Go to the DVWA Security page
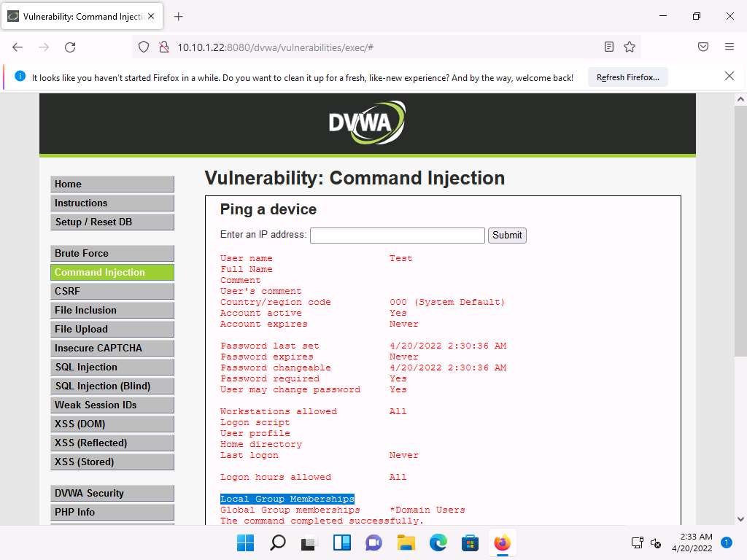The height and width of the screenshot is (560, 747). pos(112,493)
